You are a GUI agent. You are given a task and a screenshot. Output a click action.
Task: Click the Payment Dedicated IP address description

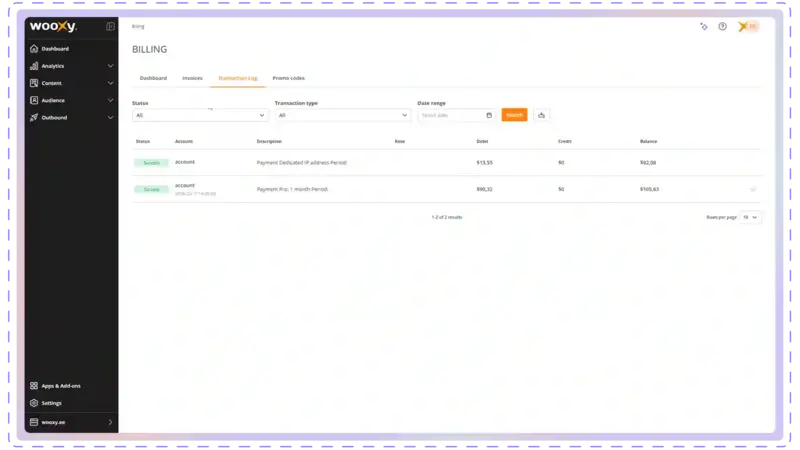(302, 163)
